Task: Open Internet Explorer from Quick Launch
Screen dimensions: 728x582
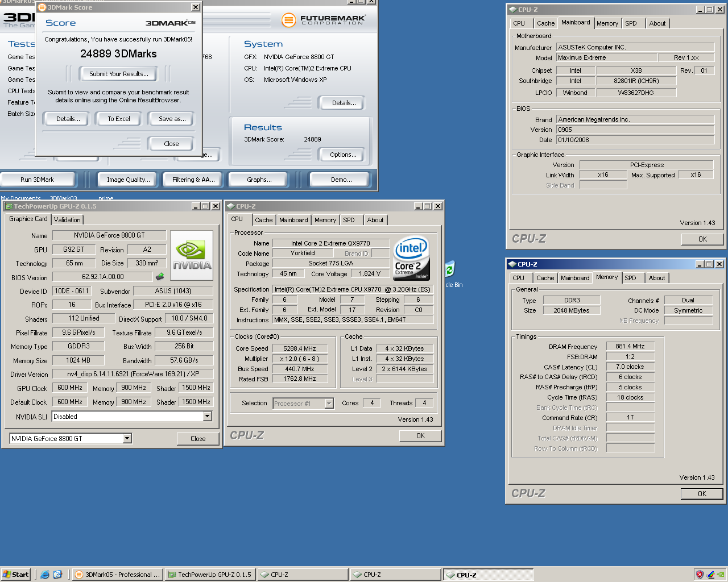Action: pos(45,575)
